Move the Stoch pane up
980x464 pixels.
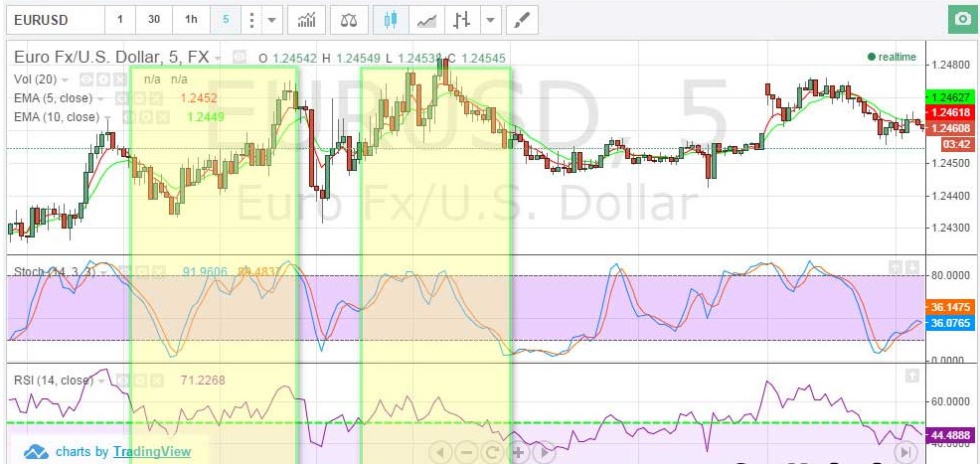[x=896, y=268]
